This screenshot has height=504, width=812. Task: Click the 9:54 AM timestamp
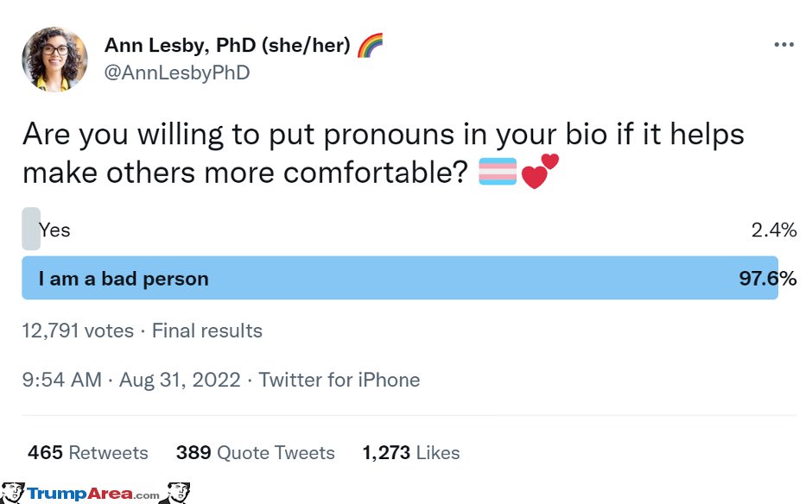(61, 380)
